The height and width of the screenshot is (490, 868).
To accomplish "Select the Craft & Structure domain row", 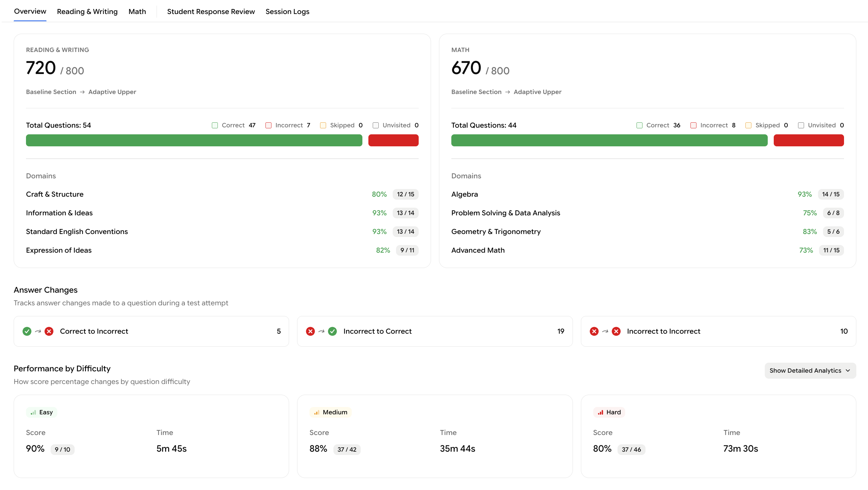I will pos(222,194).
